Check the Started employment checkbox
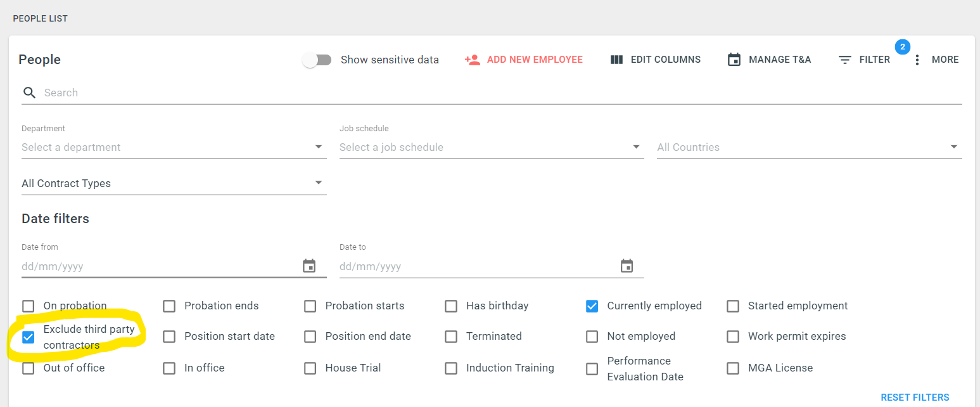 tap(733, 306)
